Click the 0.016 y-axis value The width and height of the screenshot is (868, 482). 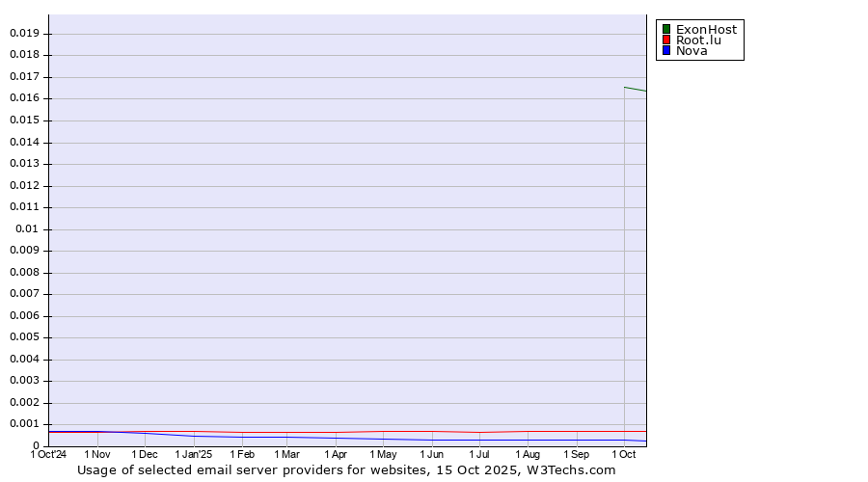(24, 98)
